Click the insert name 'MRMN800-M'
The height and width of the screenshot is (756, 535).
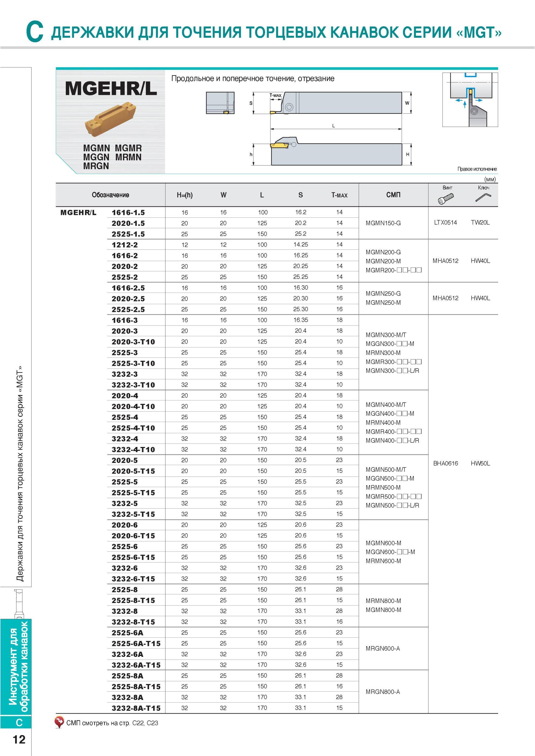click(x=383, y=601)
